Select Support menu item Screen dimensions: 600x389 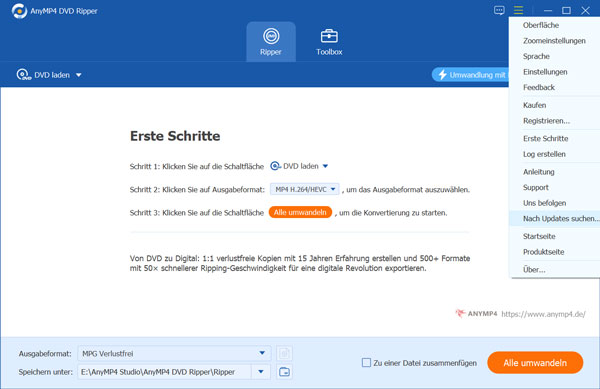(536, 187)
